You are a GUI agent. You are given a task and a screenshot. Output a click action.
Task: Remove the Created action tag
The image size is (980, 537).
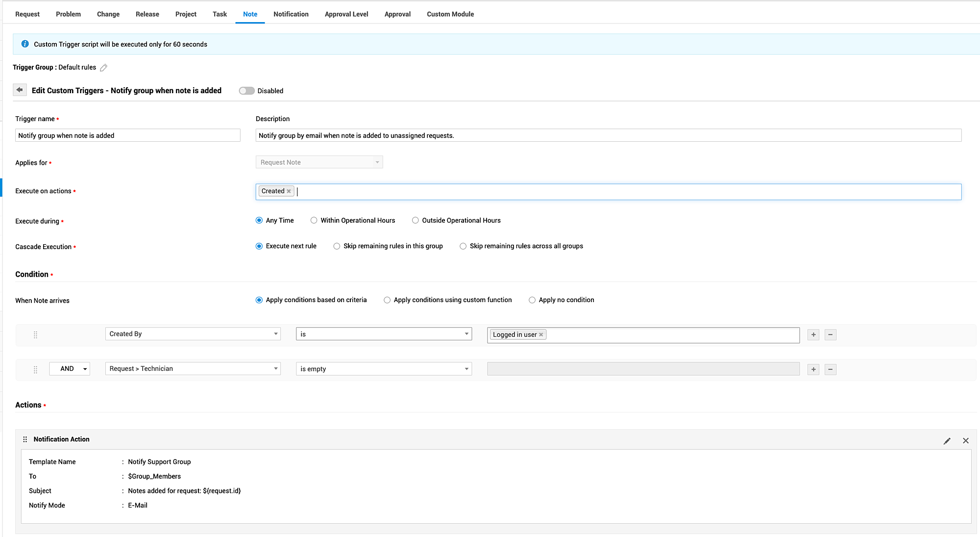tap(289, 191)
